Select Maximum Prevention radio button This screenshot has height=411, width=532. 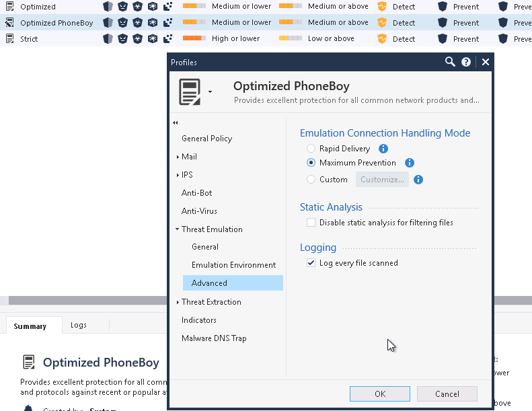pos(311,163)
